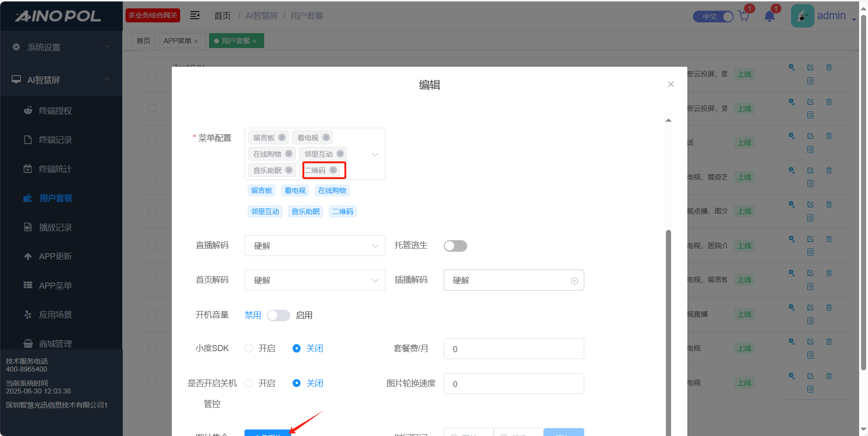Click the admin avatar image
Image resolution: width=868 pixels, height=436 pixels.
coord(802,16)
